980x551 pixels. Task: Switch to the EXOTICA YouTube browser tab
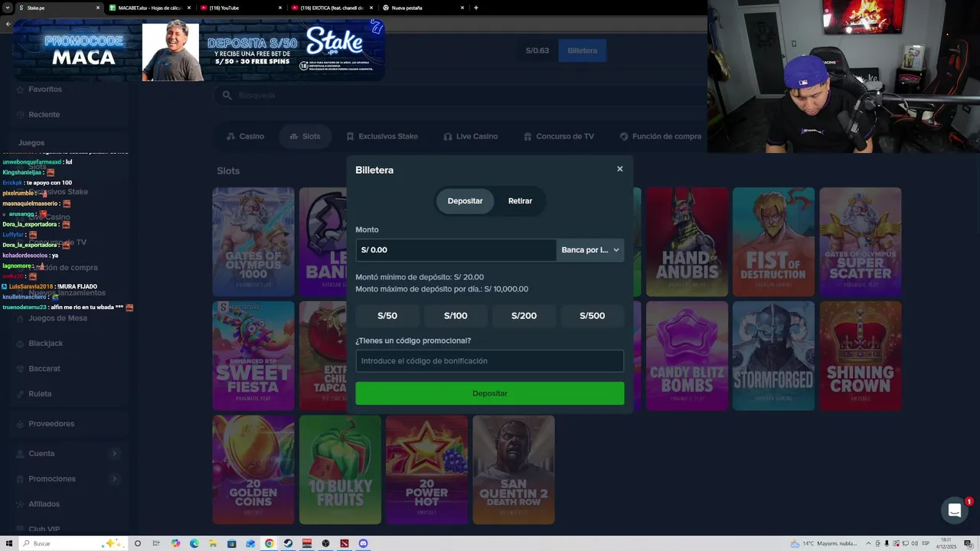pyautogui.click(x=332, y=8)
